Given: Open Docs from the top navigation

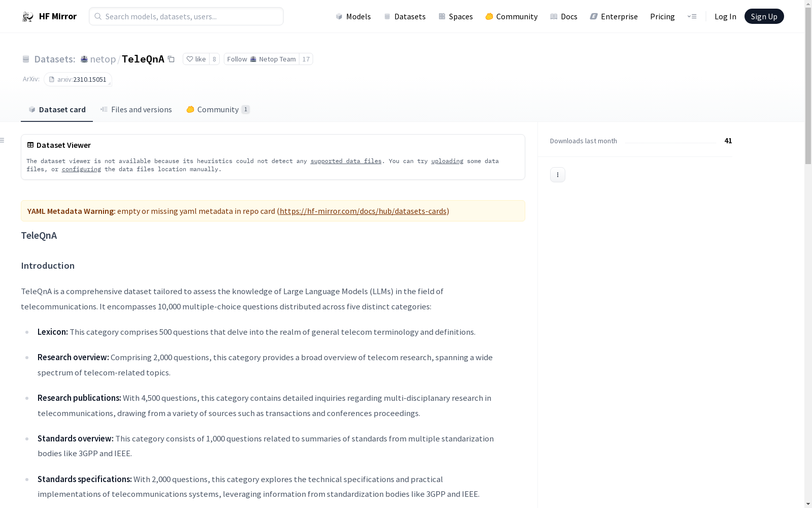Looking at the screenshot, I should [x=563, y=17].
